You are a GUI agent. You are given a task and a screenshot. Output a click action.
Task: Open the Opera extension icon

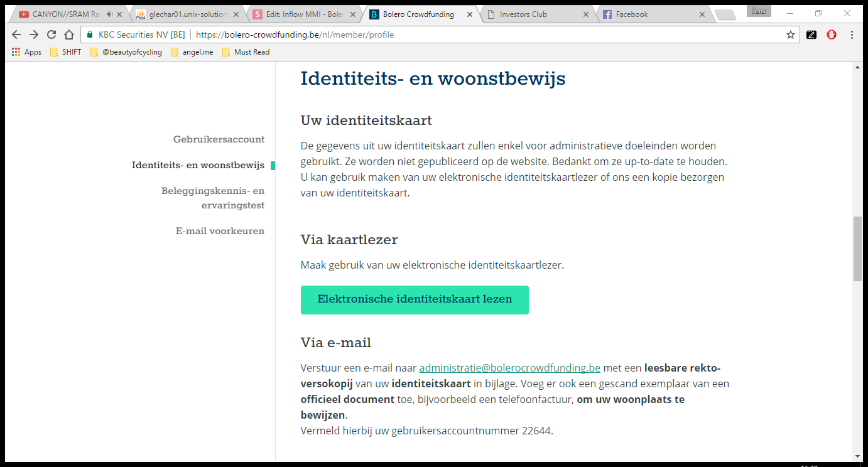point(832,35)
